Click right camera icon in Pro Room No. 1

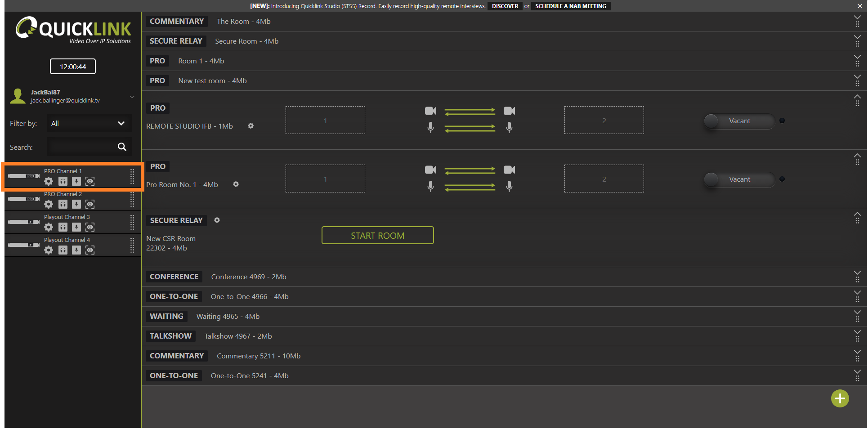509,170
